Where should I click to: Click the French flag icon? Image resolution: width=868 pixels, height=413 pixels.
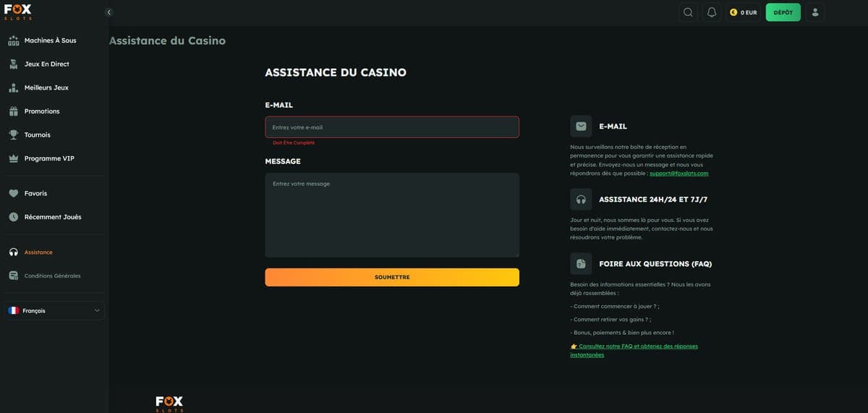(x=13, y=310)
